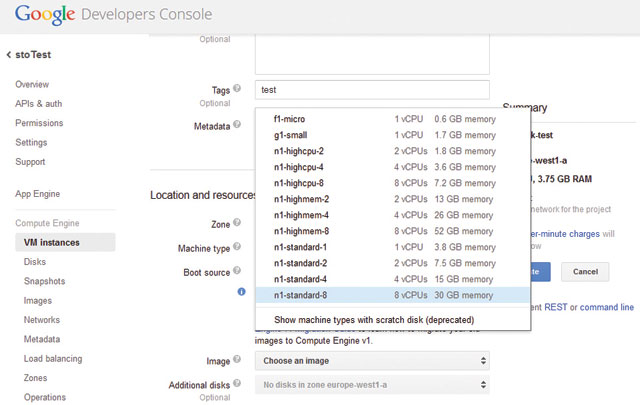Open the per-minute charges link
Viewport: 640px width, 405px height.
pyautogui.click(x=565, y=234)
